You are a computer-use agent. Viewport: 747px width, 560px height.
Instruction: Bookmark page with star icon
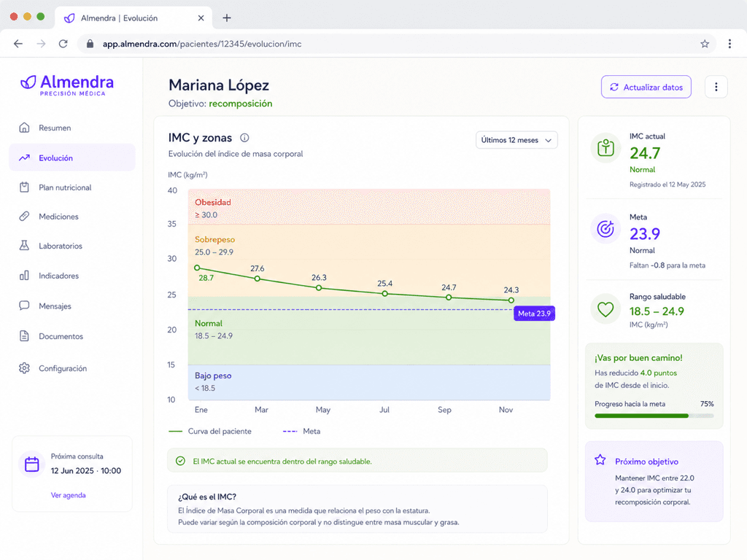pos(705,44)
